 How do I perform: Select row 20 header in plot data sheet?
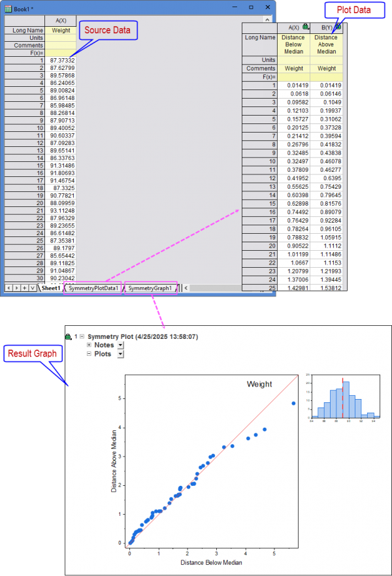[260, 246]
